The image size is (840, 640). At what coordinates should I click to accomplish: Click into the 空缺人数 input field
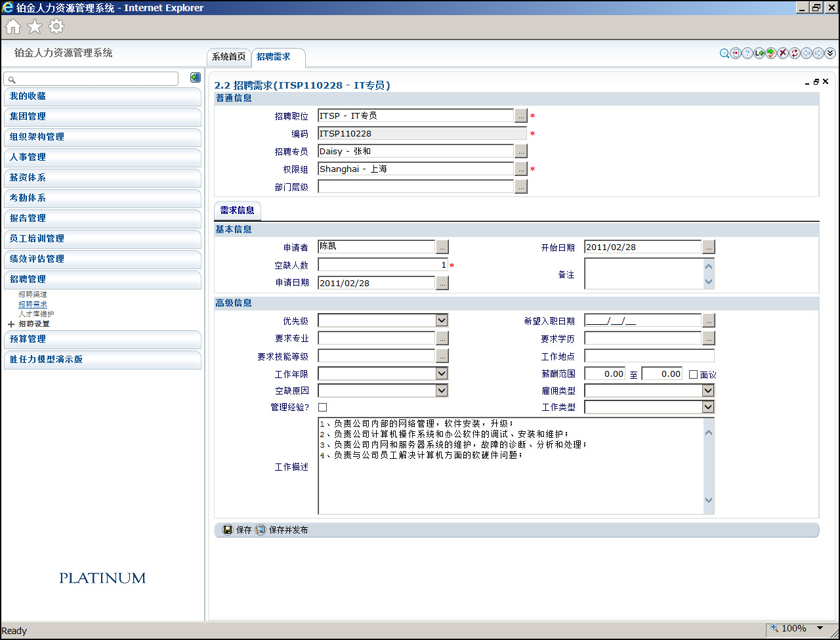tap(383, 265)
